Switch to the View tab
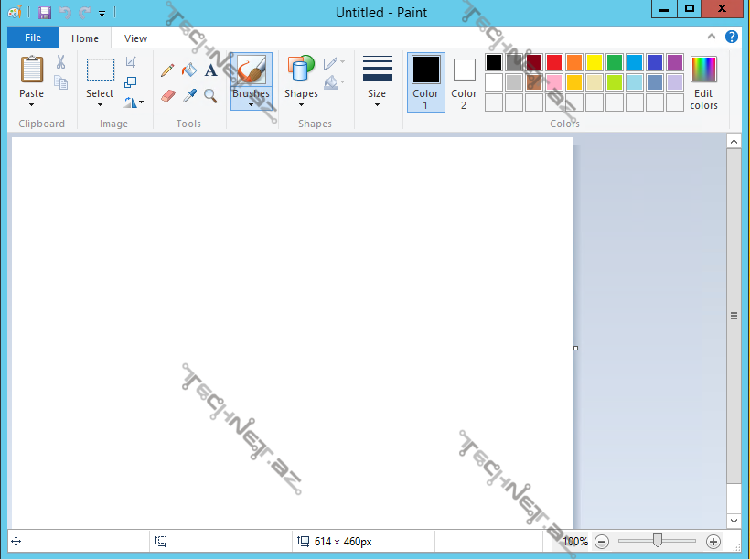This screenshot has height=560, width=750. pos(135,38)
